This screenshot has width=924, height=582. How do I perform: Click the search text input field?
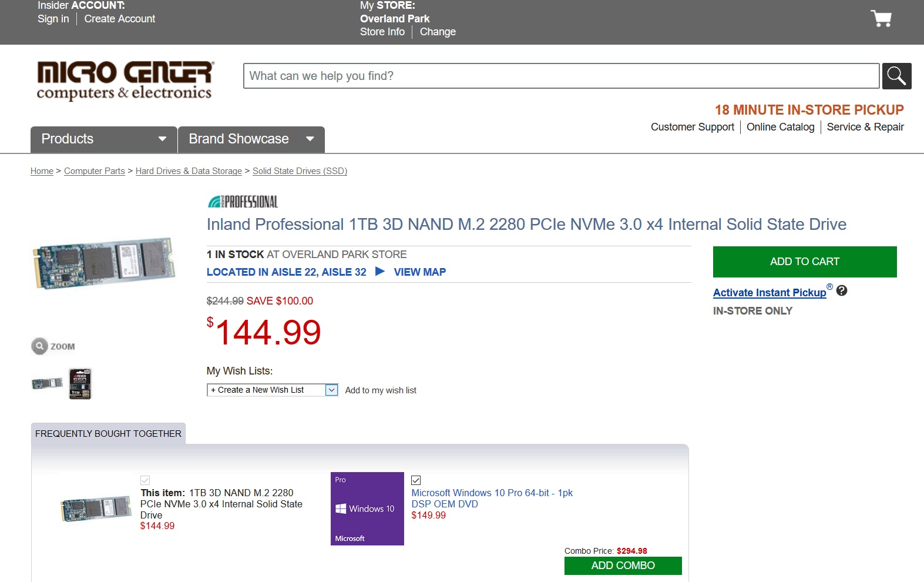tap(561, 76)
